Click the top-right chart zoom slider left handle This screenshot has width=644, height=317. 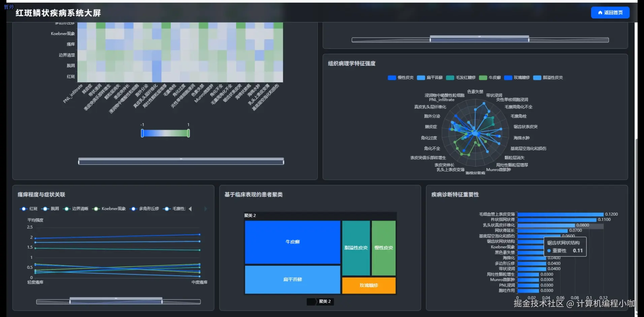tap(430, 40)
